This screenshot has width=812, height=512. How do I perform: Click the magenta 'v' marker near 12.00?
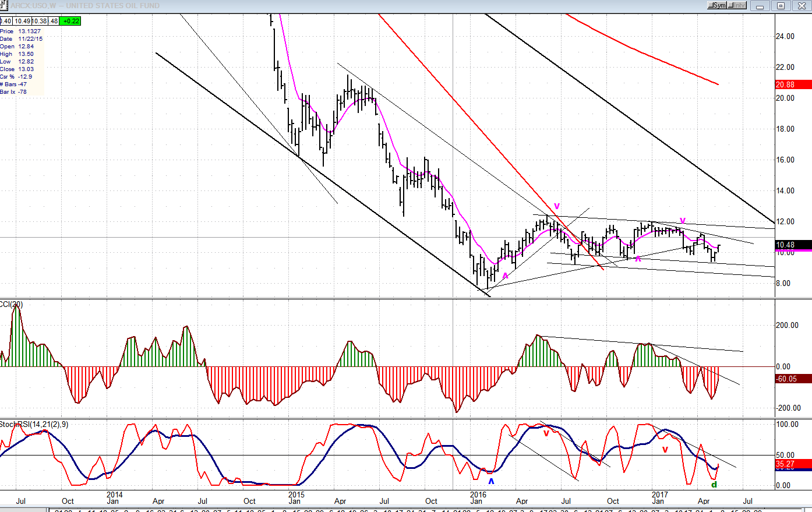(x=557, y=206)
